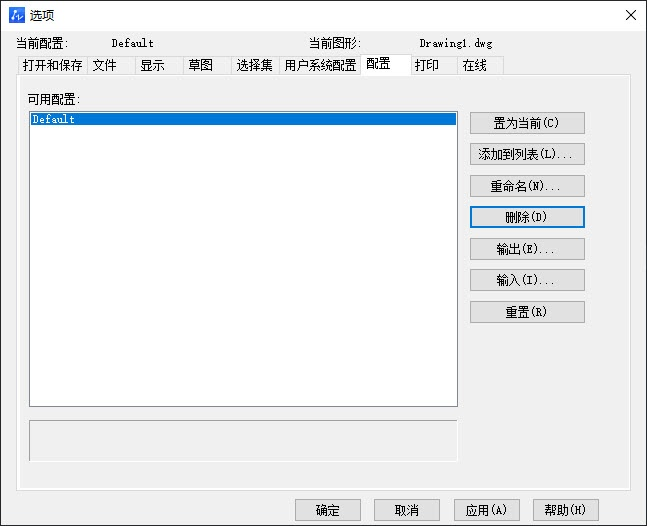Click 添加到列表(L)... button
This screenshot has width=647, height=526.
[x=527, y=154]
